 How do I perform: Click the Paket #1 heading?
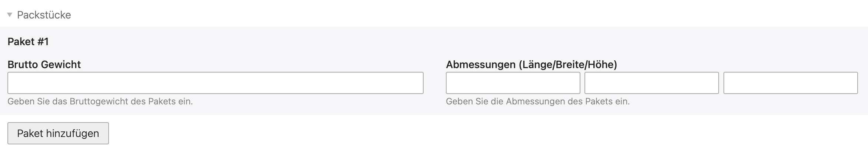[x=28, y=41]
